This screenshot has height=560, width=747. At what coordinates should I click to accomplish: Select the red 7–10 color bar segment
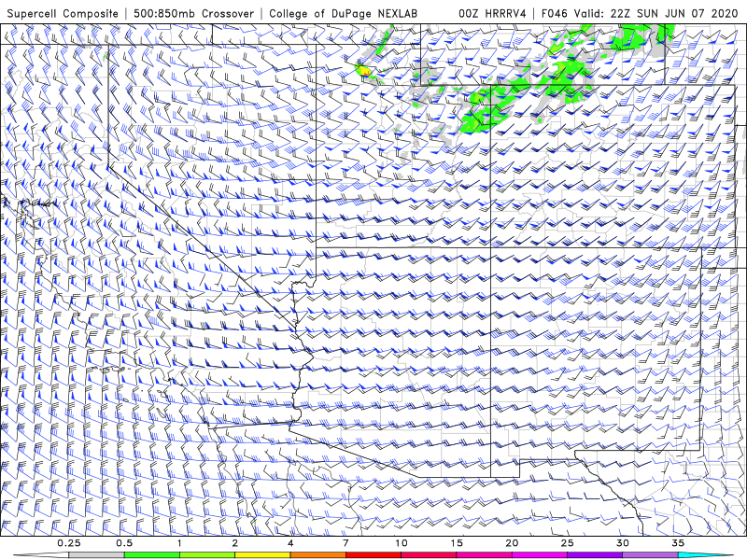pyautogui.click(x=373, y=555)
